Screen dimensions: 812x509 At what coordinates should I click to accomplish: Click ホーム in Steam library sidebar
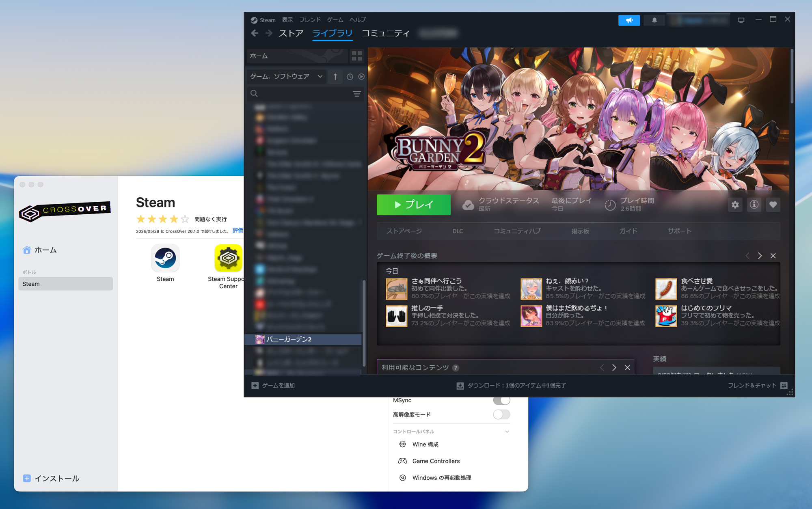pos(297,56)
